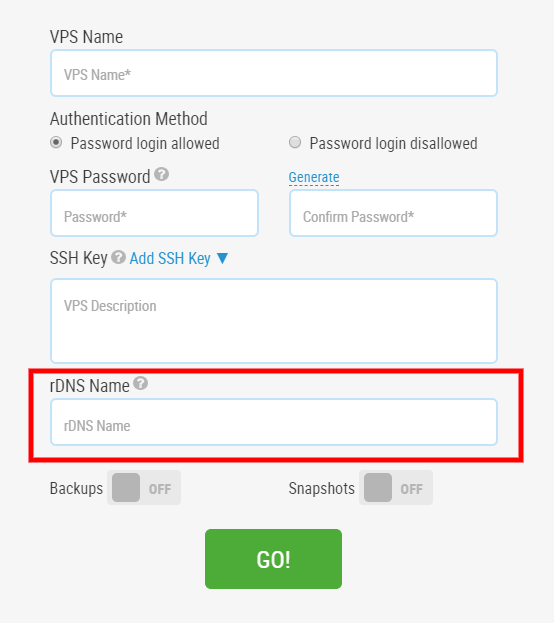Expand the blue Add SSH Key arrow
Screen dimensions: 554x623
tap(223, 258)
